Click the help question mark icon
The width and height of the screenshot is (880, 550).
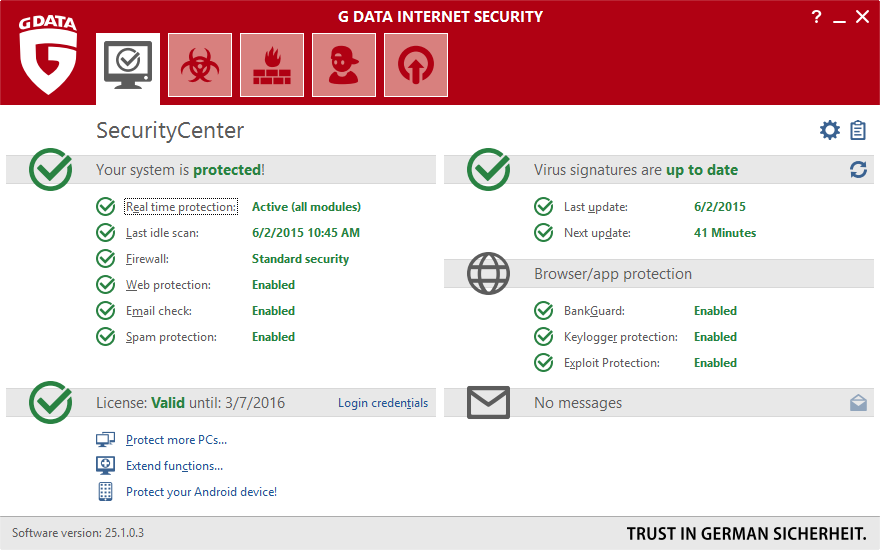pyautogui.click(x=816, y=17)
